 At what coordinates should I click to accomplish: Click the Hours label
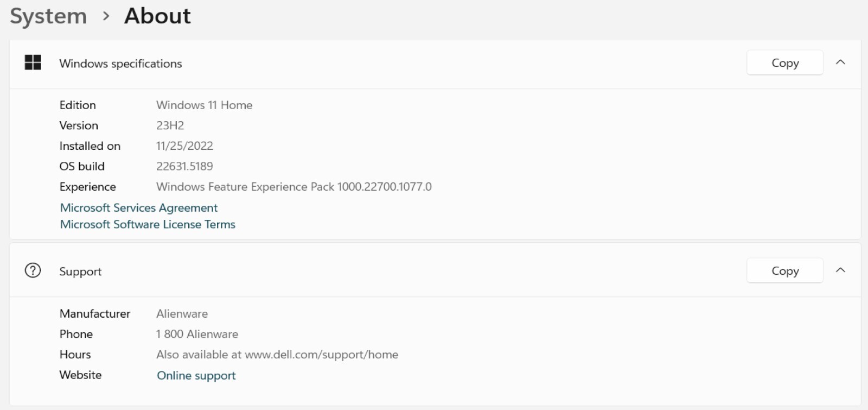pos(75,355)
